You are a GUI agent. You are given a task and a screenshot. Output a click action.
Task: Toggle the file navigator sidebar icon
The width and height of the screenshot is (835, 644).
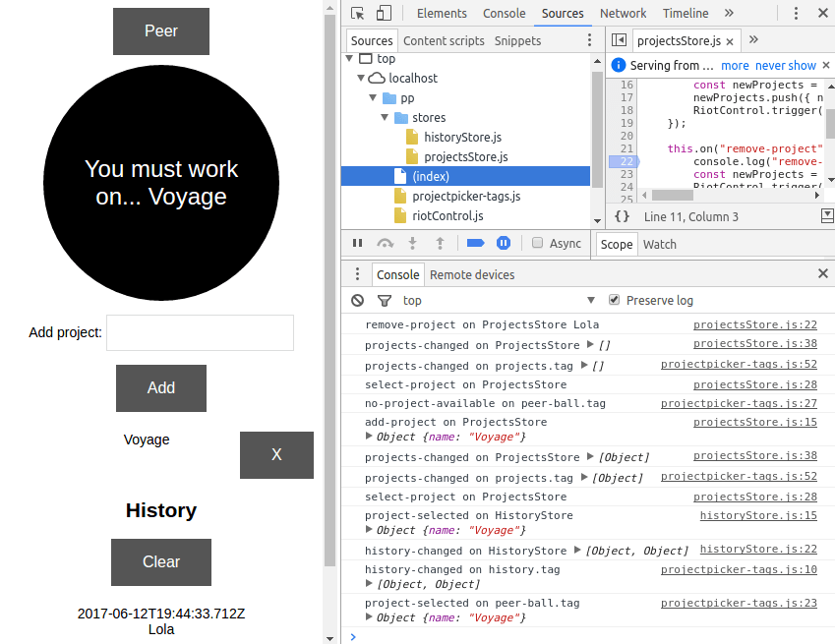619,40
